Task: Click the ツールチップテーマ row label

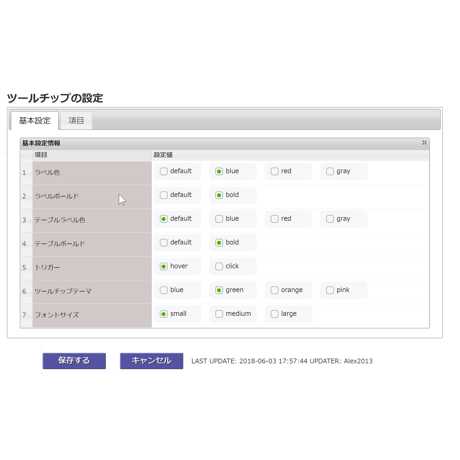Action: pyautogui.click(x=63, y=291)
